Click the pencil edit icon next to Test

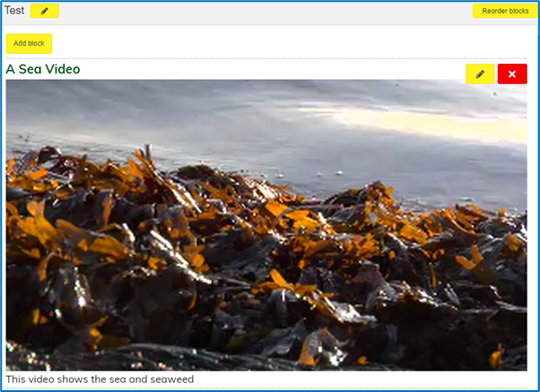pos(45,11)
